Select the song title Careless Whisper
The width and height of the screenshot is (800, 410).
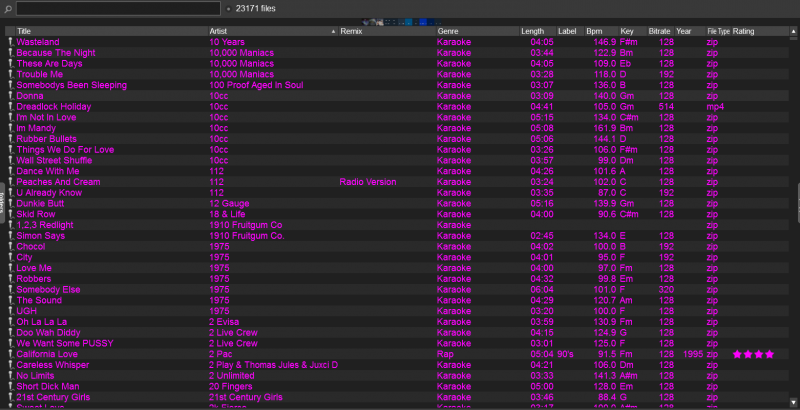pyautogui.click(x=53, y=365)
